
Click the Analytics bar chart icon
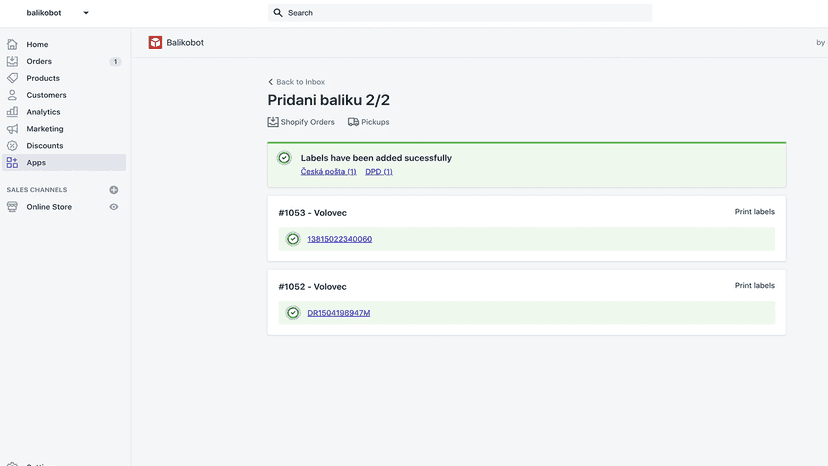[x=12, y=112]
